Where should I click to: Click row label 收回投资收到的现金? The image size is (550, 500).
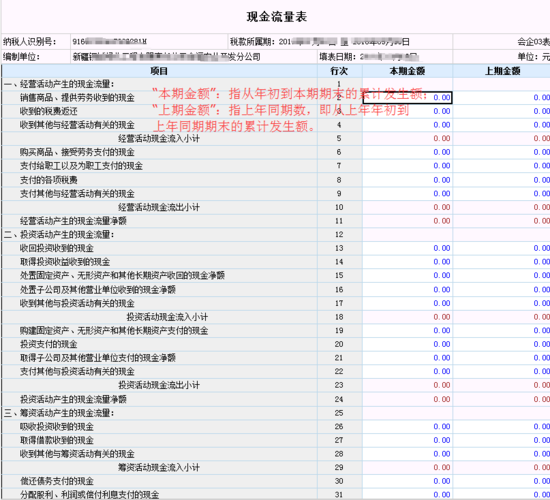(57, 248)
